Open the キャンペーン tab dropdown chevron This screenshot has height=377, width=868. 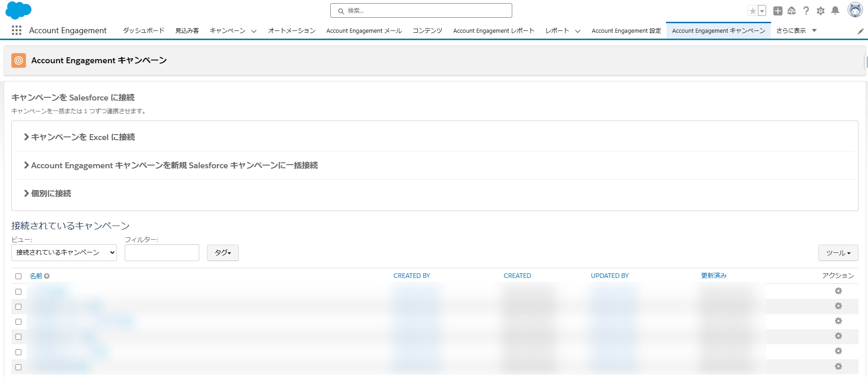point(254,31)
